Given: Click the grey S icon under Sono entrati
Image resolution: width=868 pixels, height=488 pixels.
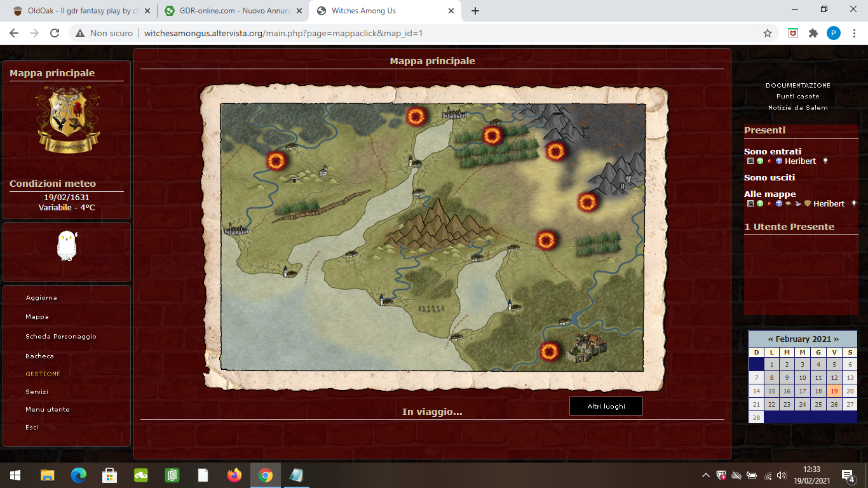Looking at the screenshot, I should [x=750, y=161].
